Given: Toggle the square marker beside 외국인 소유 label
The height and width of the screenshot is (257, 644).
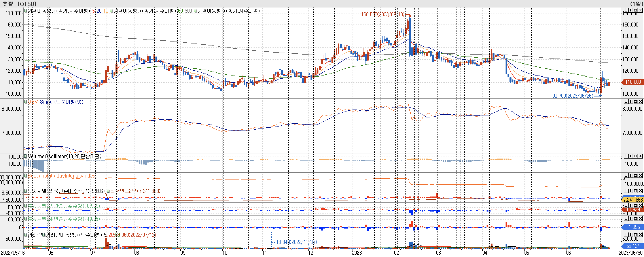Looking at the screenshot, I should (x=108, y=191).
